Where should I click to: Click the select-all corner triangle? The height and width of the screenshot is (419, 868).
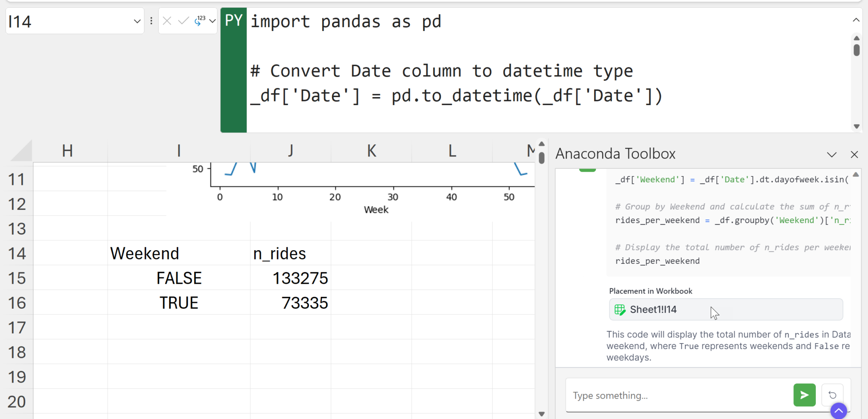pyautogui.click(x=22, y=151)
